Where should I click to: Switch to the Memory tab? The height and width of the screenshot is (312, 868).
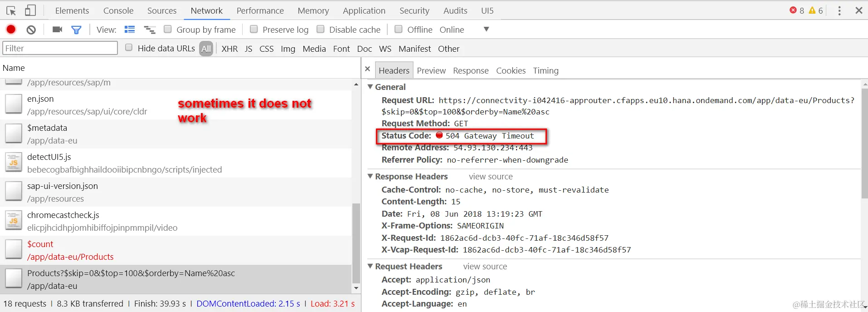click(313, 10)
